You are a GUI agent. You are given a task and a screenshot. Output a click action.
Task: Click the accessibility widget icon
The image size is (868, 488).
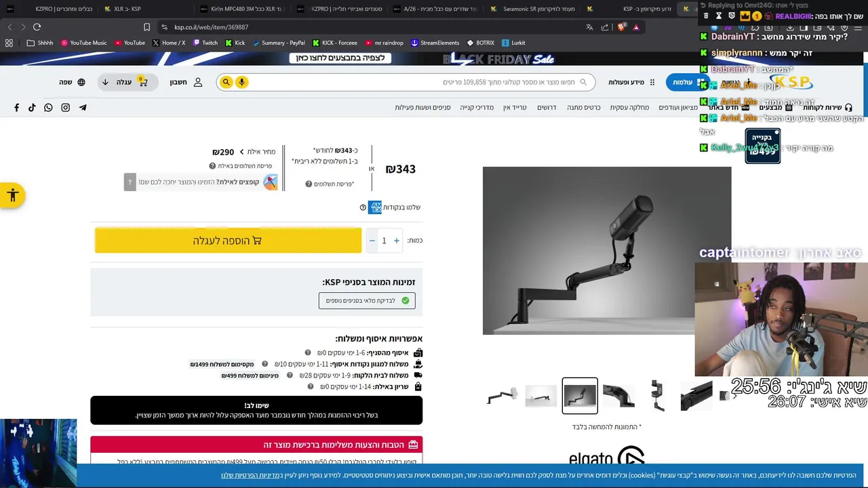coord(12,196)
